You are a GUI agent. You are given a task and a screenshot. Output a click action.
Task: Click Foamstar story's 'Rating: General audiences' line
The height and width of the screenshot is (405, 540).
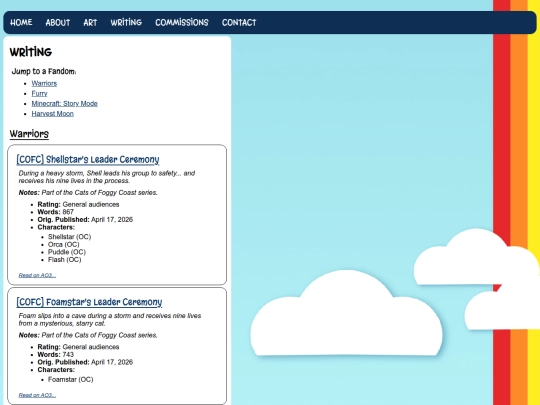coord(78,347)
